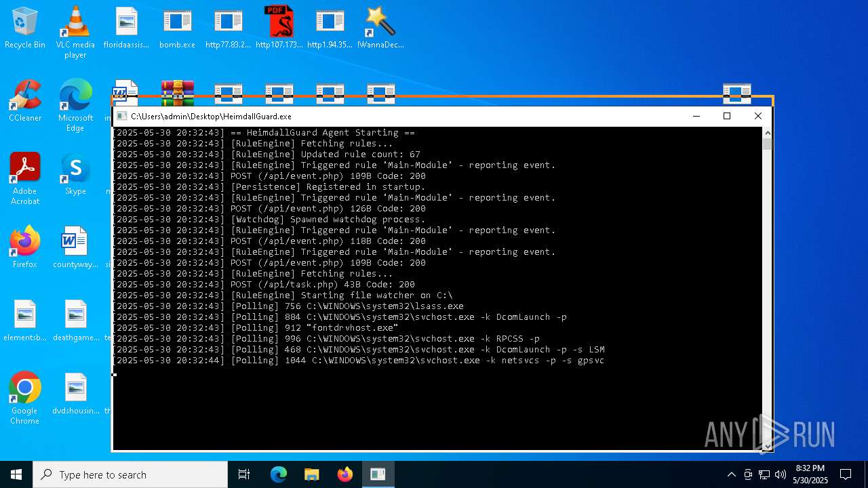Maximize the HeimdallGuard console window

click(x=727, y=116)
